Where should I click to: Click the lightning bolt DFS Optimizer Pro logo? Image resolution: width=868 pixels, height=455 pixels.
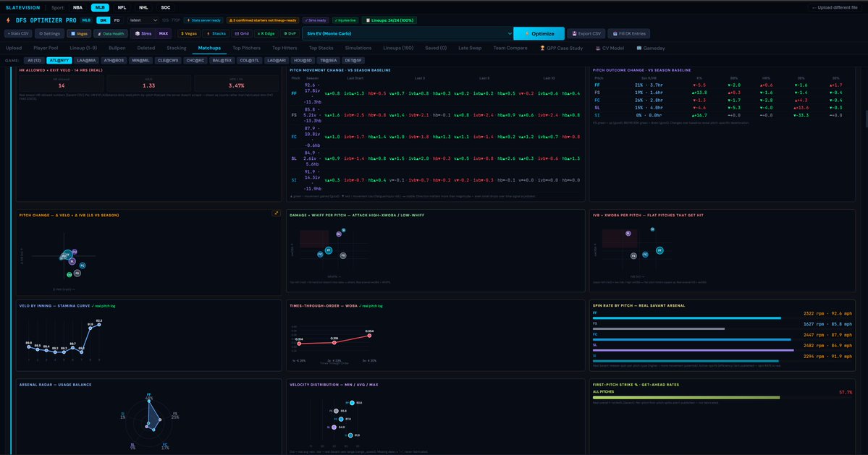point(8,20)
